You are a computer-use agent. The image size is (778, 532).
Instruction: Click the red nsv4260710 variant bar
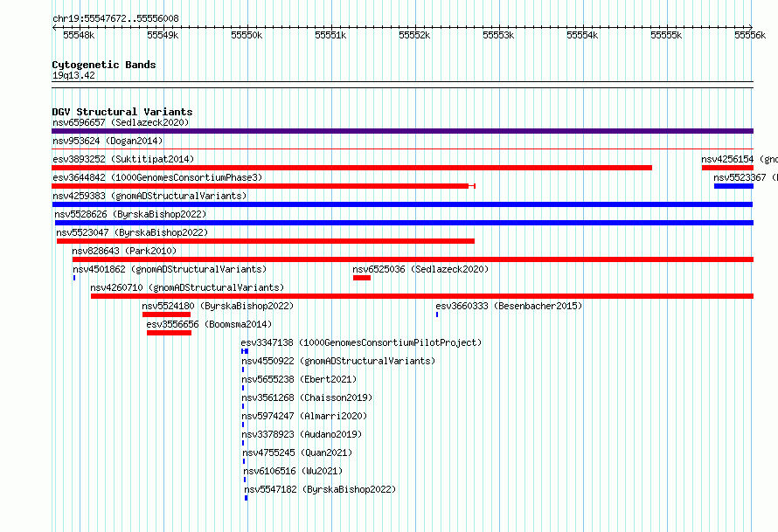422,296
